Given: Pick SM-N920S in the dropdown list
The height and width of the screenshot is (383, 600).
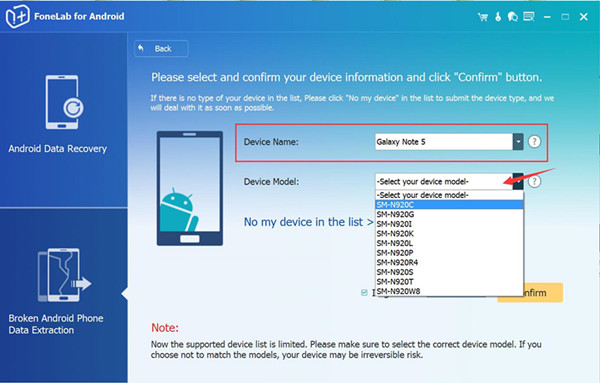Looking at the screenshot, I should (449, 272).
